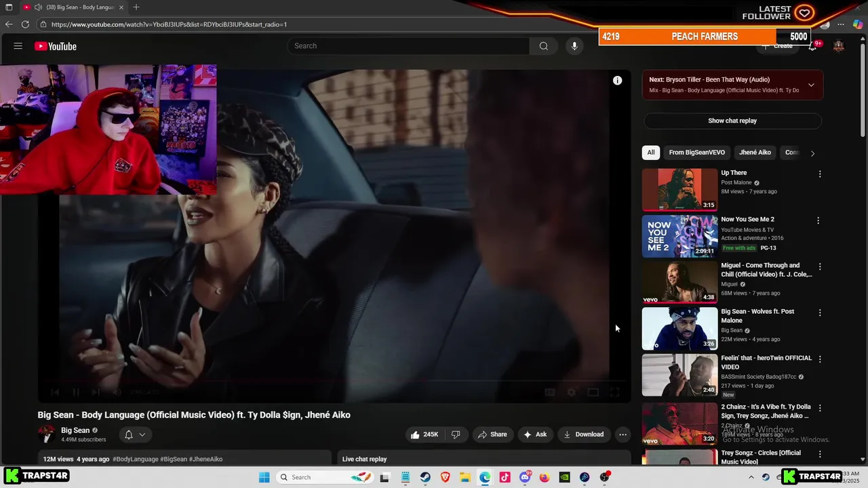868x488 pixels.
Task: Open account avatar menu
Action: click(839, 46)
